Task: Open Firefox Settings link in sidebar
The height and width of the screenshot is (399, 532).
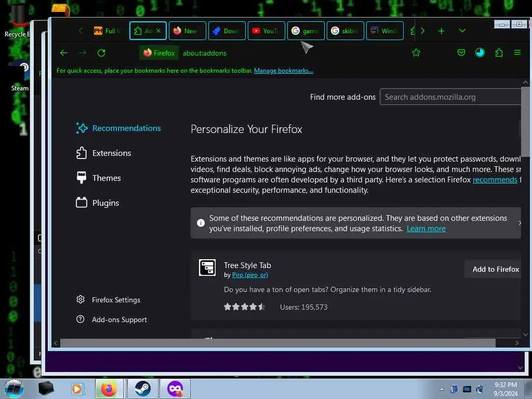Action: [x=116, y=300]
